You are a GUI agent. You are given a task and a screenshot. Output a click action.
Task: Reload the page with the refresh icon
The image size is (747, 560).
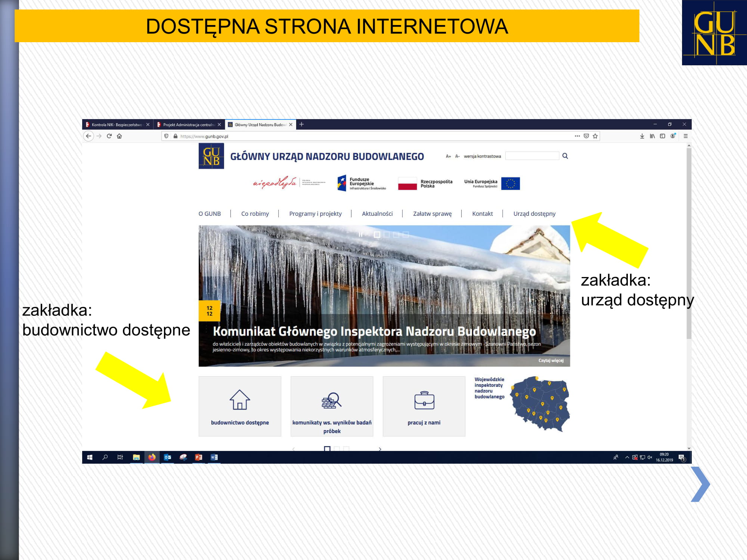pyautogui.click(x=109, y=136)
